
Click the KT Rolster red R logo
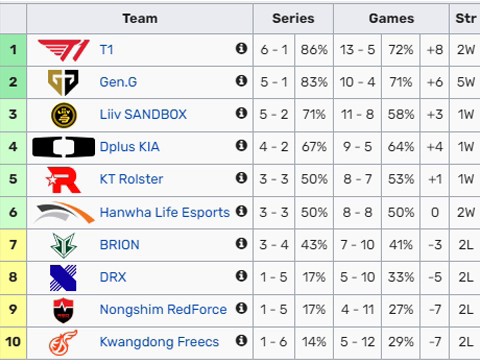[x=63, y=180]
